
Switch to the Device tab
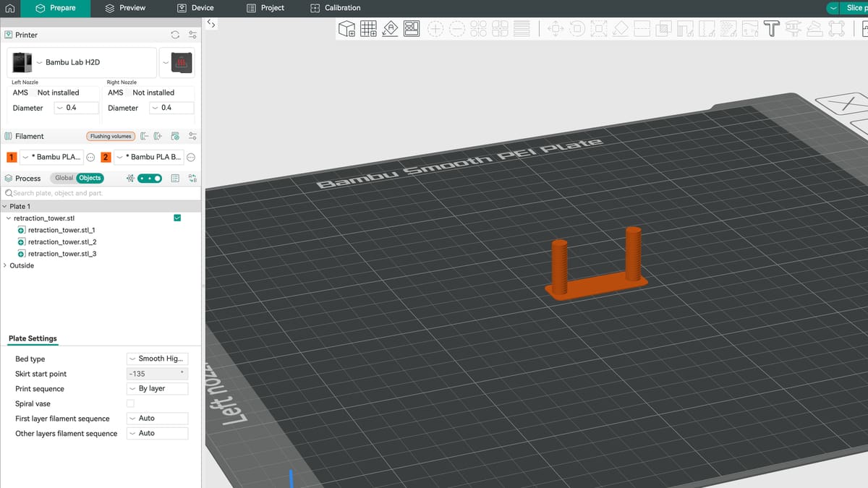(x=195, y=8)
